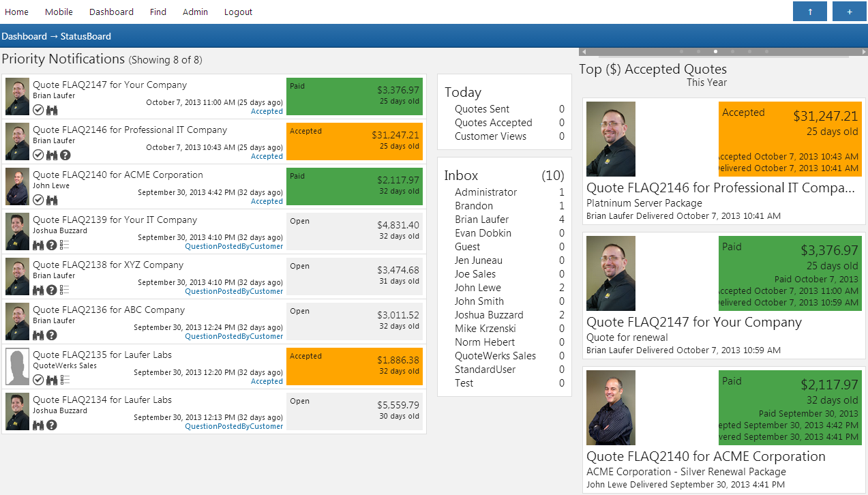Click the Logout menu item
Screen dimensions: 868x495
(x=238, y=12)
